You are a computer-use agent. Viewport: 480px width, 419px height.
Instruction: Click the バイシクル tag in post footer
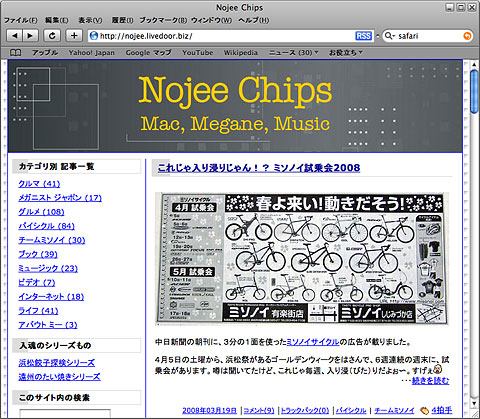[351, 410]
